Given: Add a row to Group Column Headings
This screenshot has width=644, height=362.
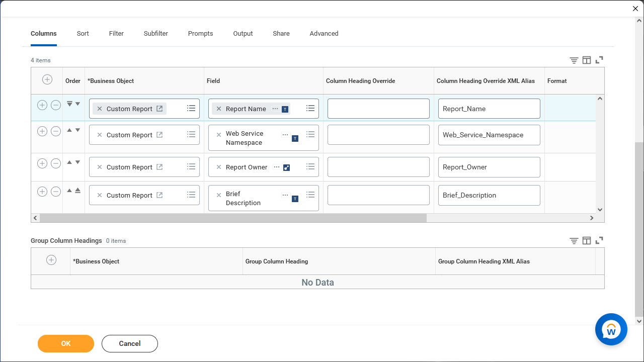Looking at the screenshot, I should (x=51, y=260).
